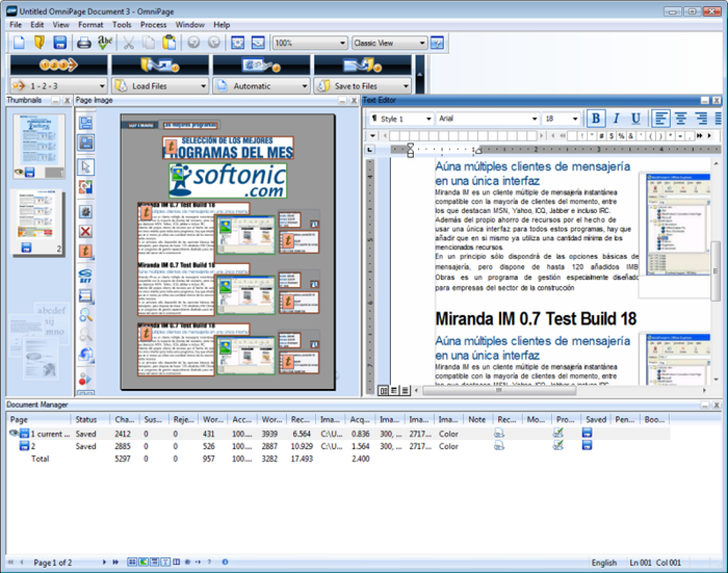This screenshot has width=728, height=573.
Task: Click the Open file folder icon
Action: click(x=39, y=43)
